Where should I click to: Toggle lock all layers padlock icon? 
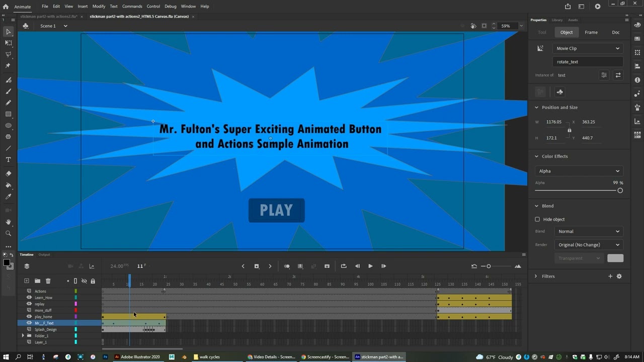click(93, 281)
